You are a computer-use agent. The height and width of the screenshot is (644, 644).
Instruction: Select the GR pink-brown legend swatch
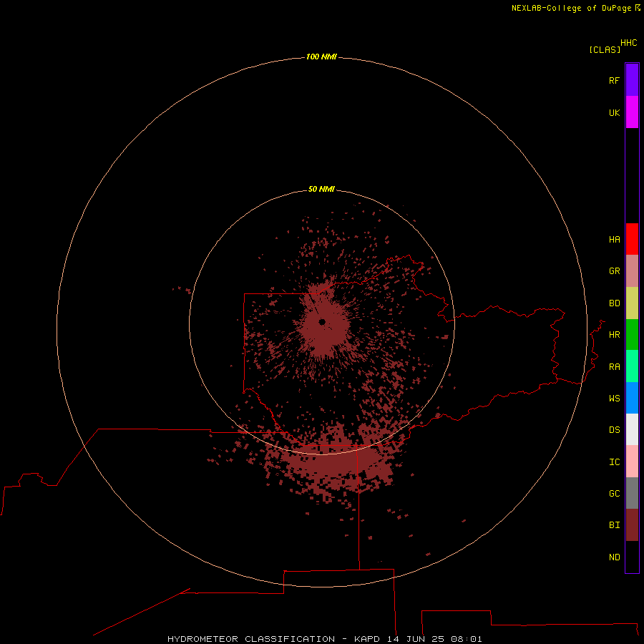[632, 271]
